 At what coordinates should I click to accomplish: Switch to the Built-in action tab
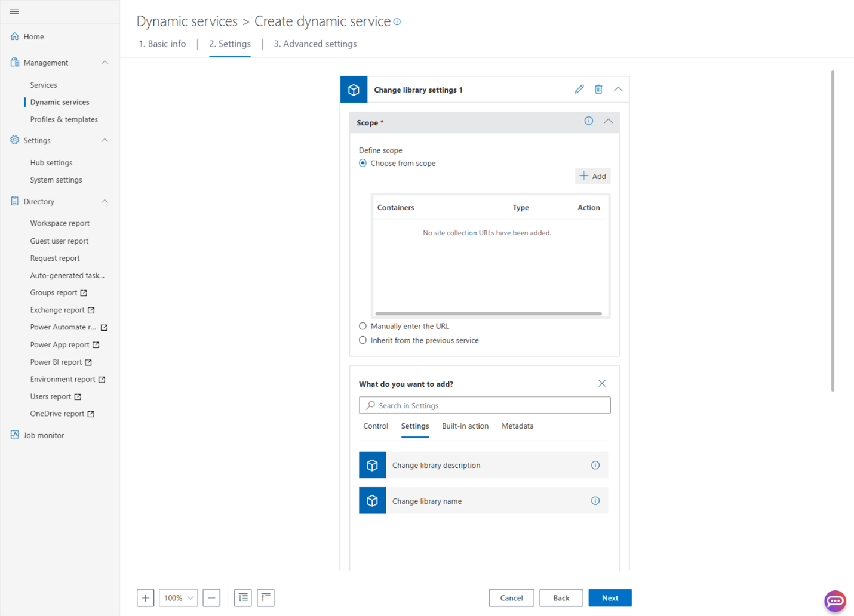[465, 426]
